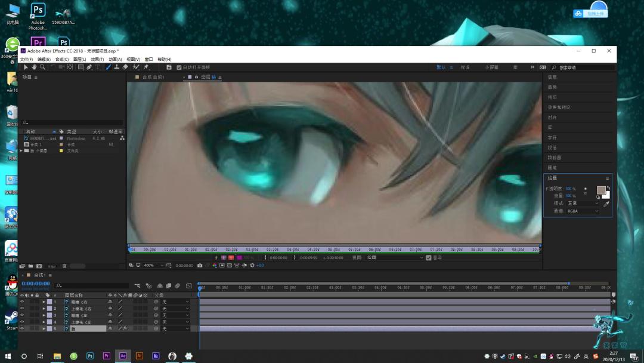Click the new folder icon in Project panel
This screenshot has height=363, width=644.
click(30, 266)
